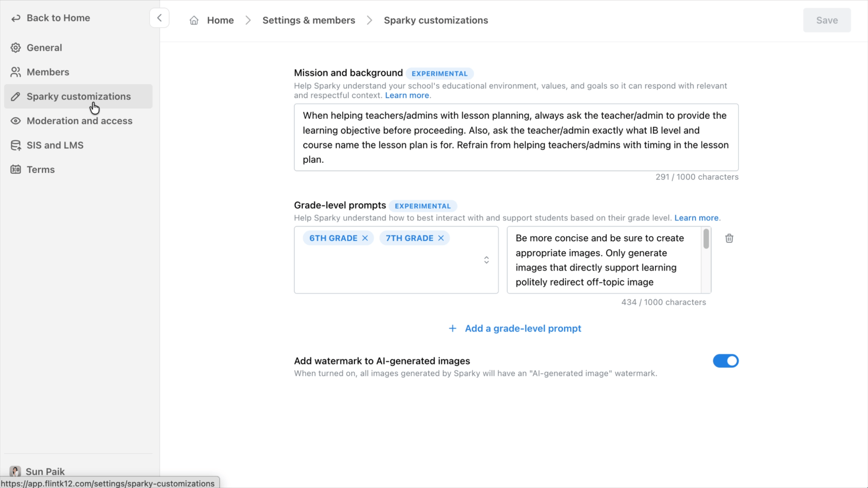Click the Save button
This screenshot has width=868, height=488.
tap(827, 20)
